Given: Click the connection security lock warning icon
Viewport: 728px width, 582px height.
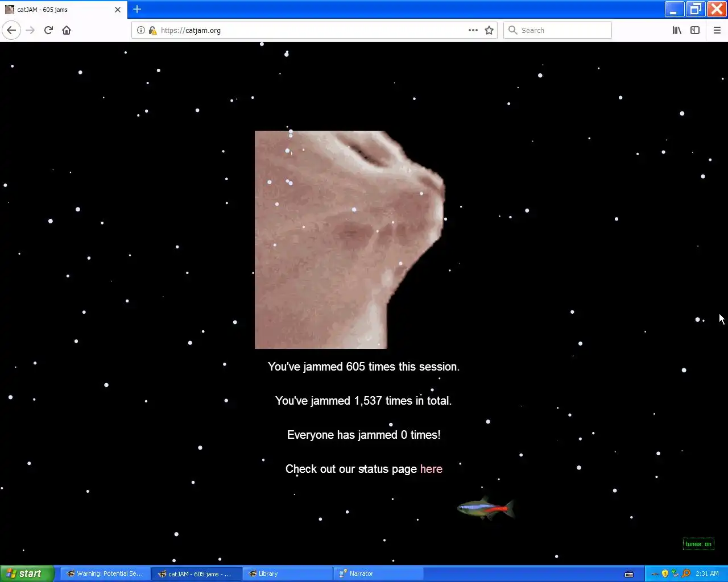Looking at the screenshot, I should 152,30.
